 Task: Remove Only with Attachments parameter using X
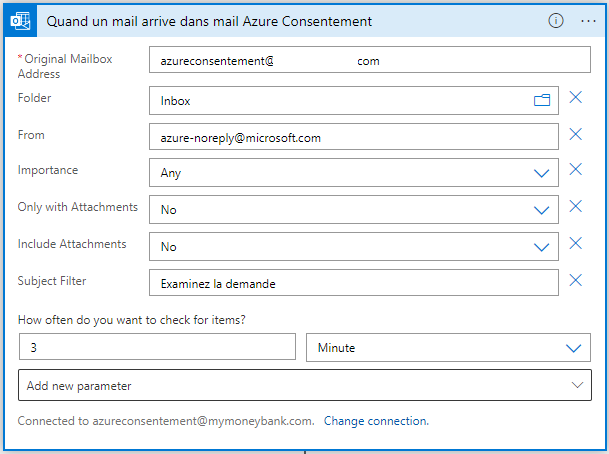[x=576, y=207]
